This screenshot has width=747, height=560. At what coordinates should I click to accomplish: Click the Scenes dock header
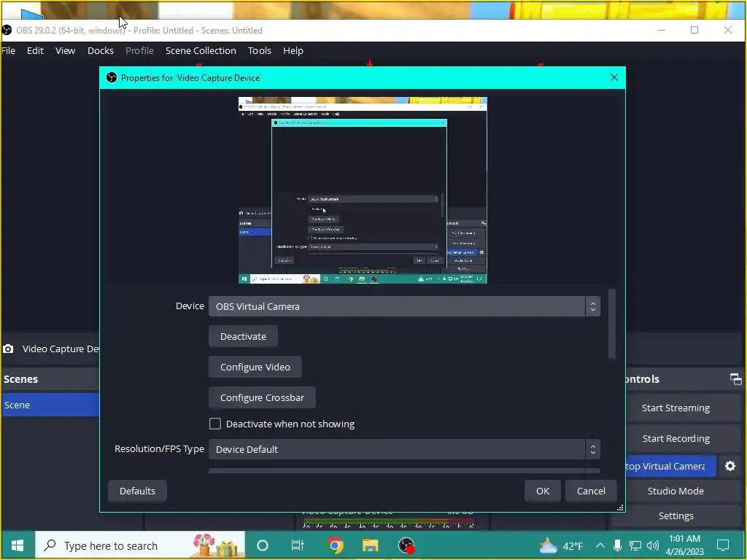(x=50, y=379)
